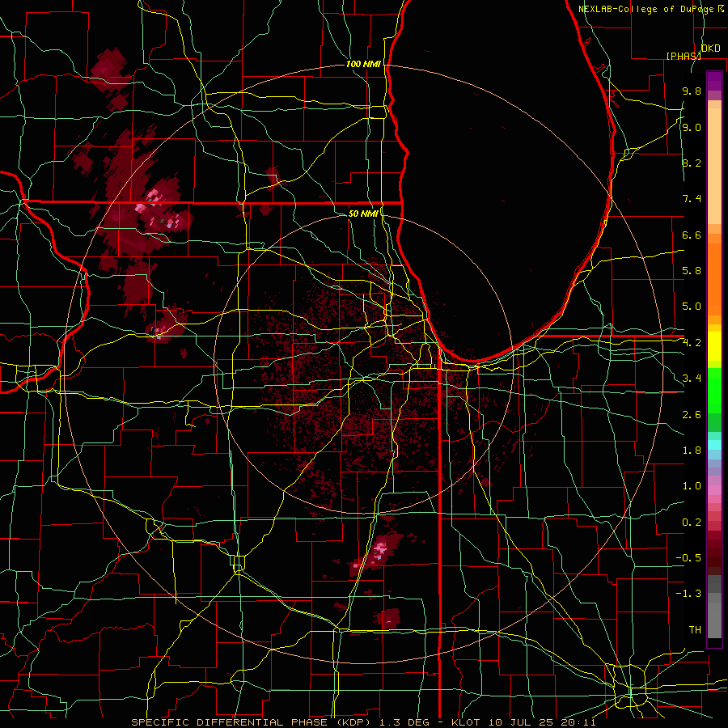Click the pink-core storm cell south of the 50 NMI ring
Image resolution: width=728 pixels, height=728 pixels.
[381, 550]
